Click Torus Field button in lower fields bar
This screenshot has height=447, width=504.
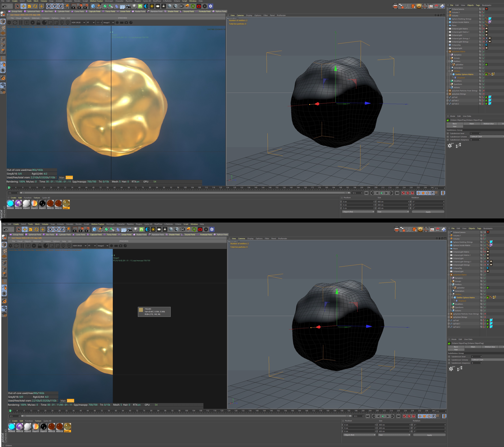[110, 234]
